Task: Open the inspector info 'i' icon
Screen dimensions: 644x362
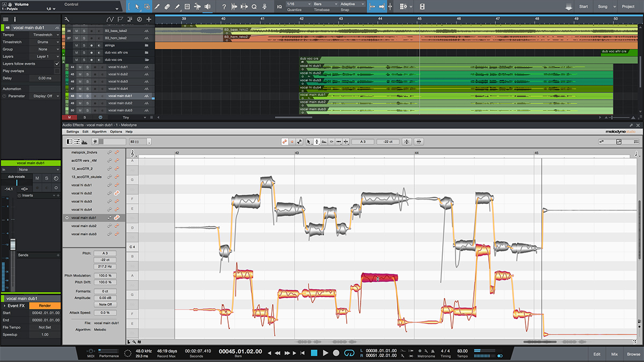Action: [x=14, y=19]
